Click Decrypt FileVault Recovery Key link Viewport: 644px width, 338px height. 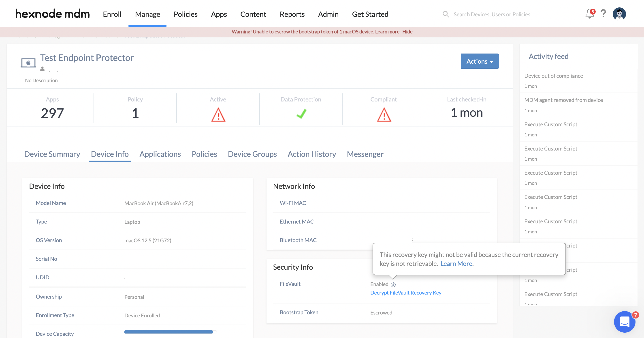[x=406, y=293]
